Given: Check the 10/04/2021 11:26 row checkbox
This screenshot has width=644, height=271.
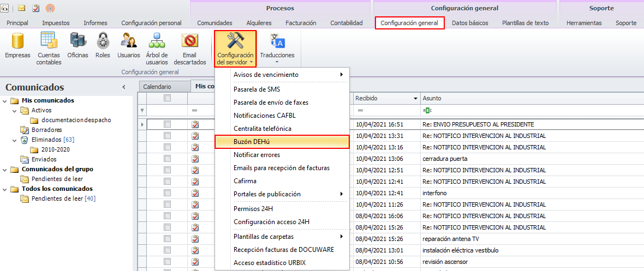Looking at the screenshot, I should (167, 204).
